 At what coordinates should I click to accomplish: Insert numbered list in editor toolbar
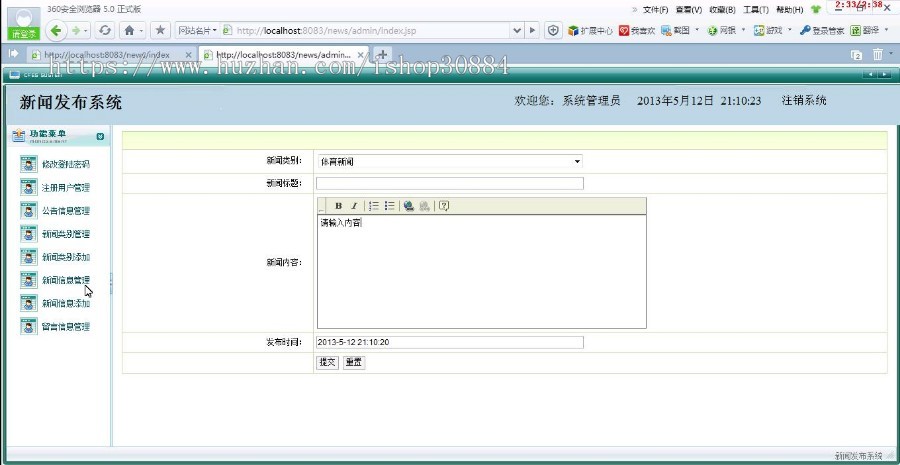[374, 206]
